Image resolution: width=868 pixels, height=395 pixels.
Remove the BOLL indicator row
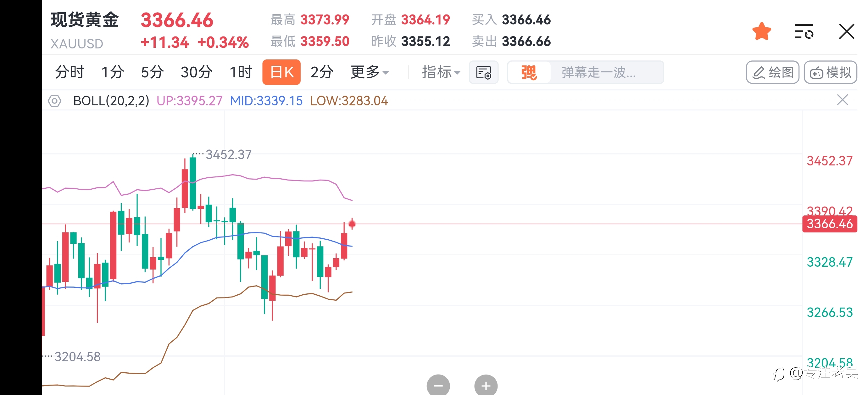click(x=843, y=100)
